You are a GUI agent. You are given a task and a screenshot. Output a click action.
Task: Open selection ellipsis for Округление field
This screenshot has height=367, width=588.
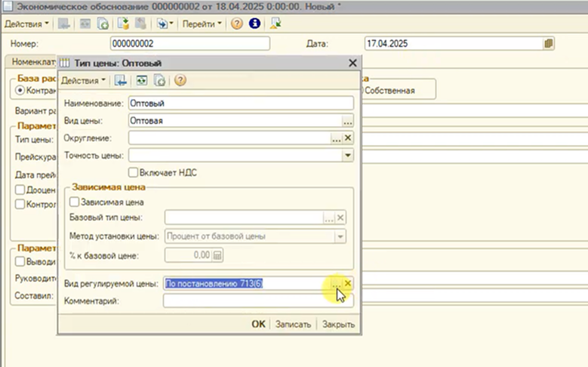coord(337,138)
